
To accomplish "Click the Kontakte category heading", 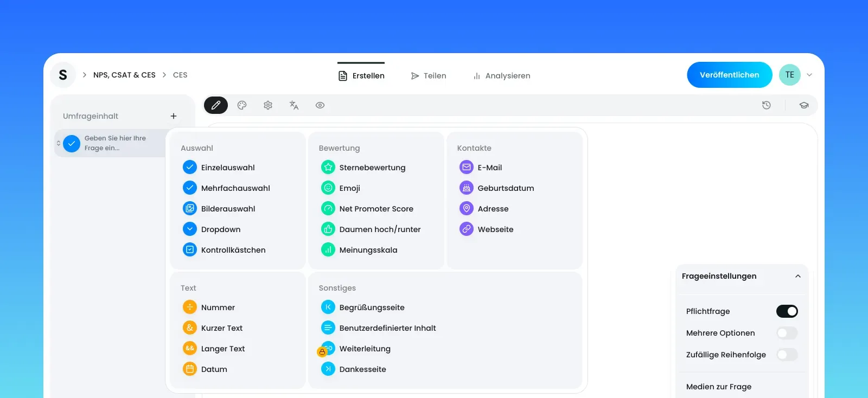I will 474,148.
